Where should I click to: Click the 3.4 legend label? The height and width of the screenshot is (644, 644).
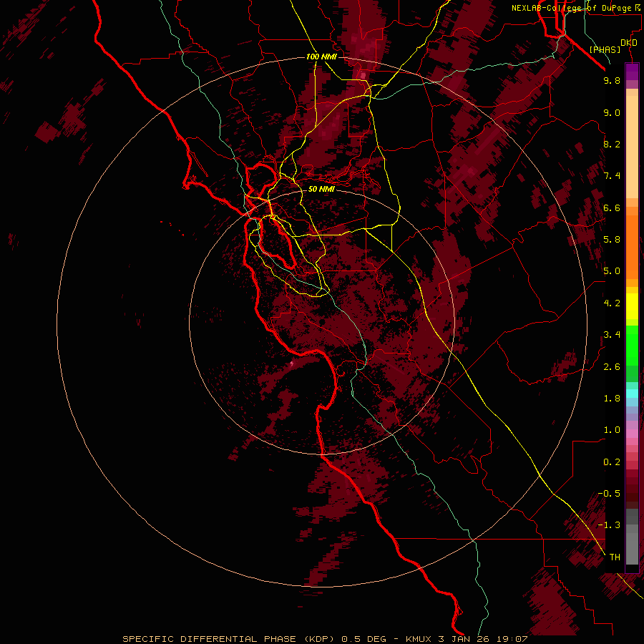point(612,335)
